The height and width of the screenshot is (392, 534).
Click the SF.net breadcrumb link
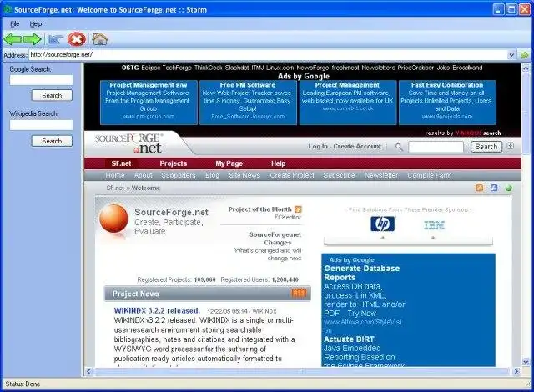pyautogui.click(x=115, y=188)
